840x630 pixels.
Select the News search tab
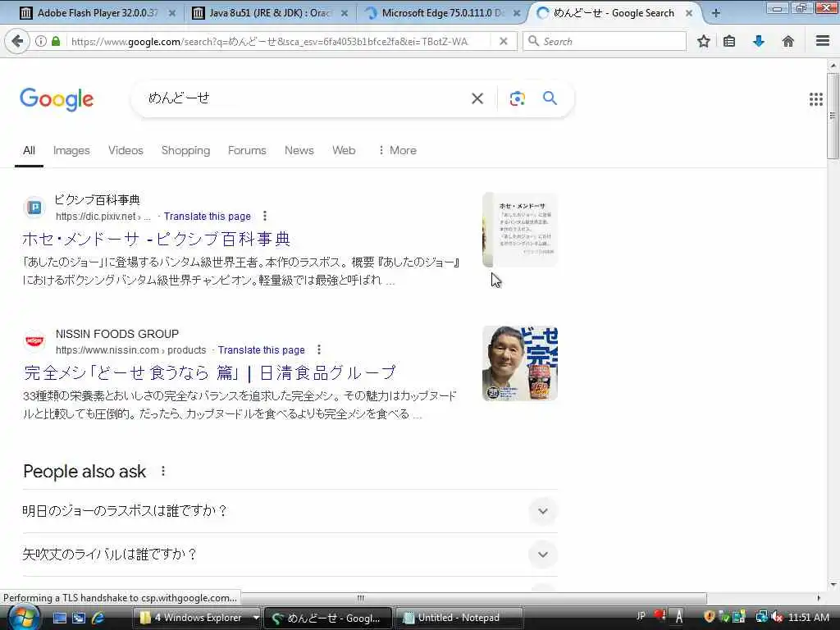tap(299, 151)
